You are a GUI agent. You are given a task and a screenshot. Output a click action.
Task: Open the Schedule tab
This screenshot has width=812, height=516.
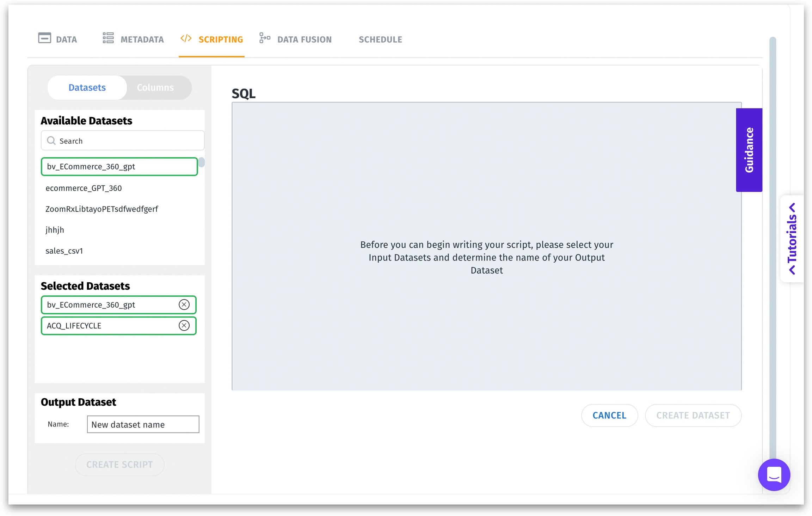(380, 39)
